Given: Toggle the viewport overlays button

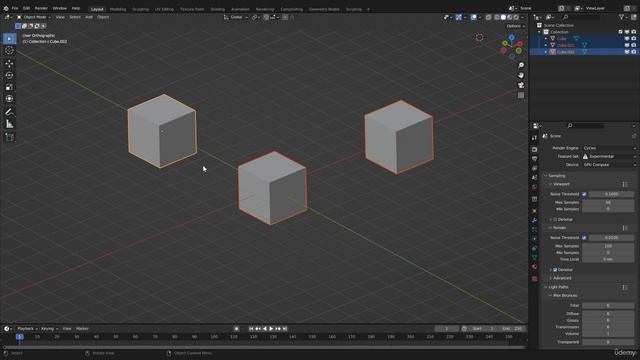Looking at the screenshot, I should [473, 17].
